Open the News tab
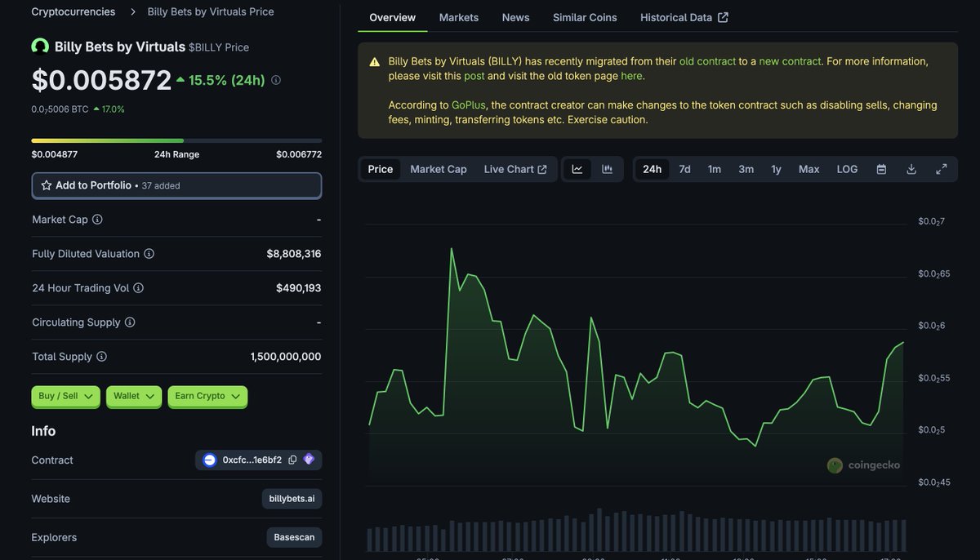 pyautogui.click(x=515, y=17)
